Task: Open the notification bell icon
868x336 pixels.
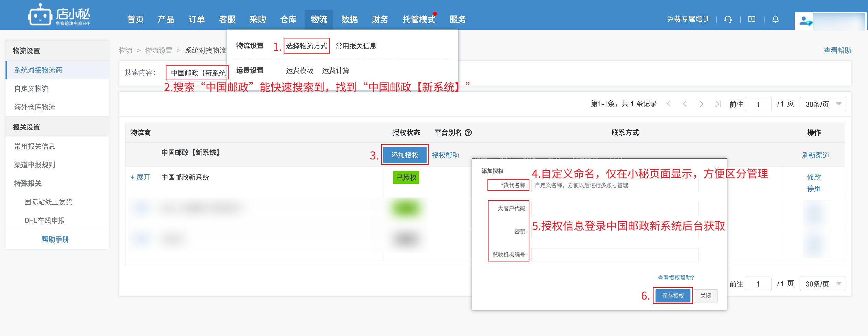Action: [x=775, y=19]
